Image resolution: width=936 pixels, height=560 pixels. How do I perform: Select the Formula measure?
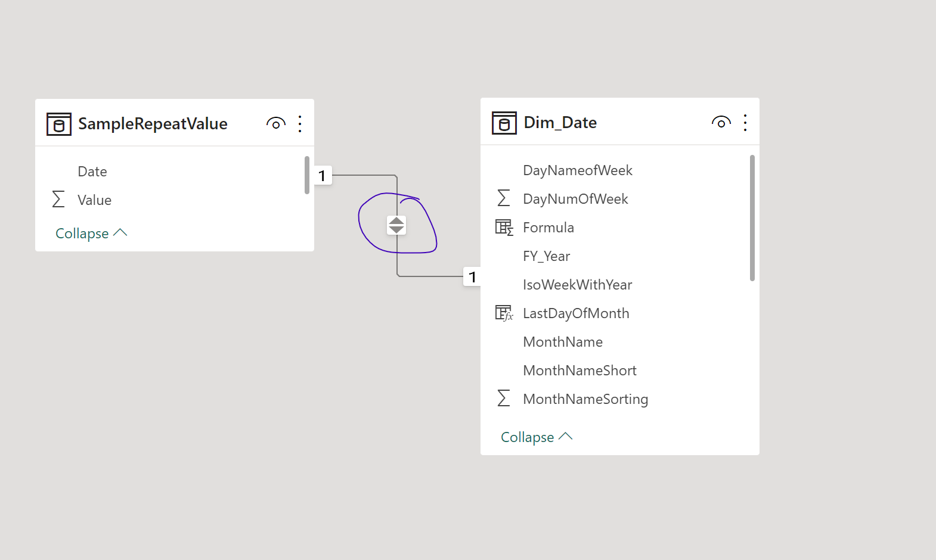pos(548,228)
